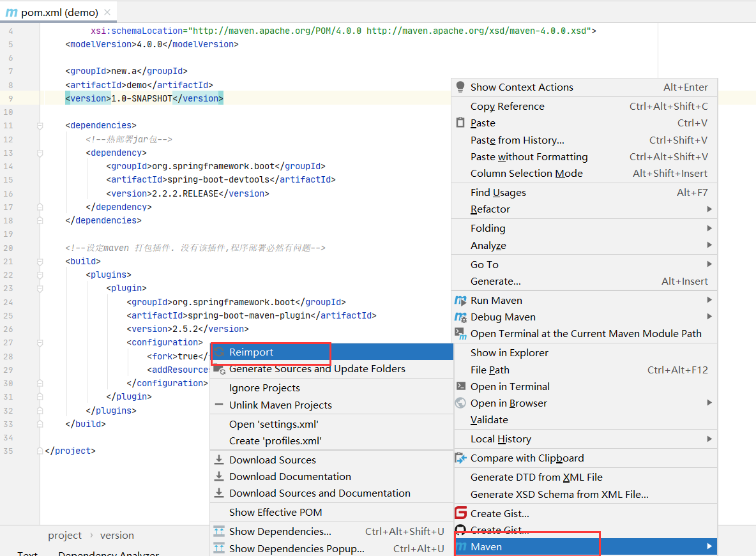The width and height of the screenshot is (756, 556).
Task: Select Paste without Formatting
Action: click(584, 157)
